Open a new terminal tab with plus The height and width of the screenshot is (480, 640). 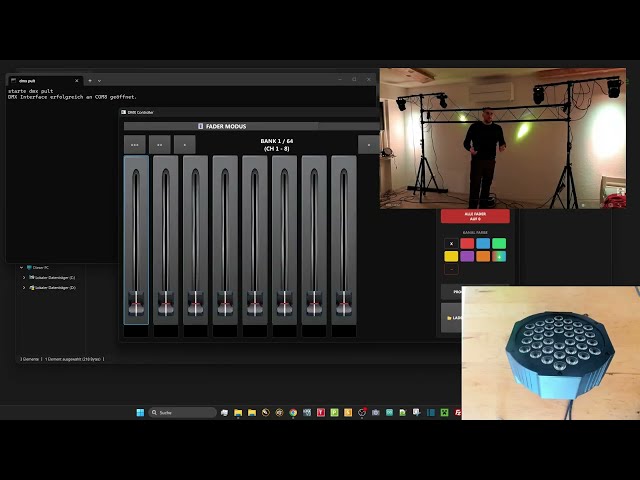click(90, 81)
